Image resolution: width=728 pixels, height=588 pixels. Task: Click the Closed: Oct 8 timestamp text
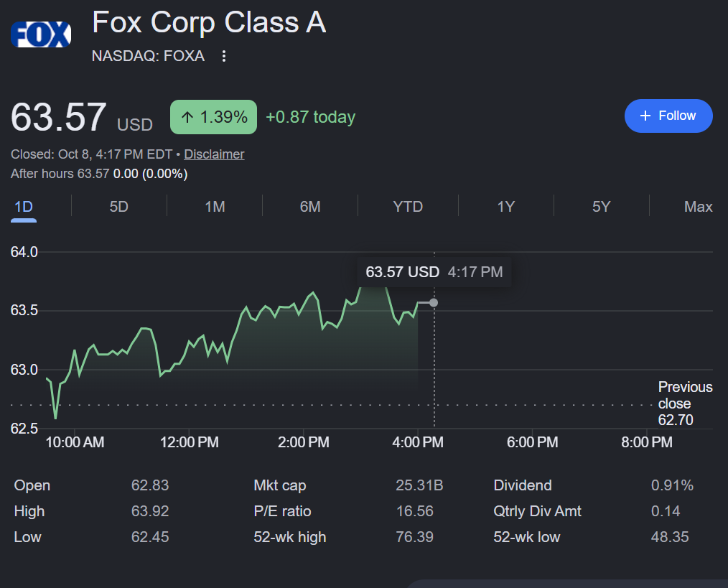(x=91, y=154)
